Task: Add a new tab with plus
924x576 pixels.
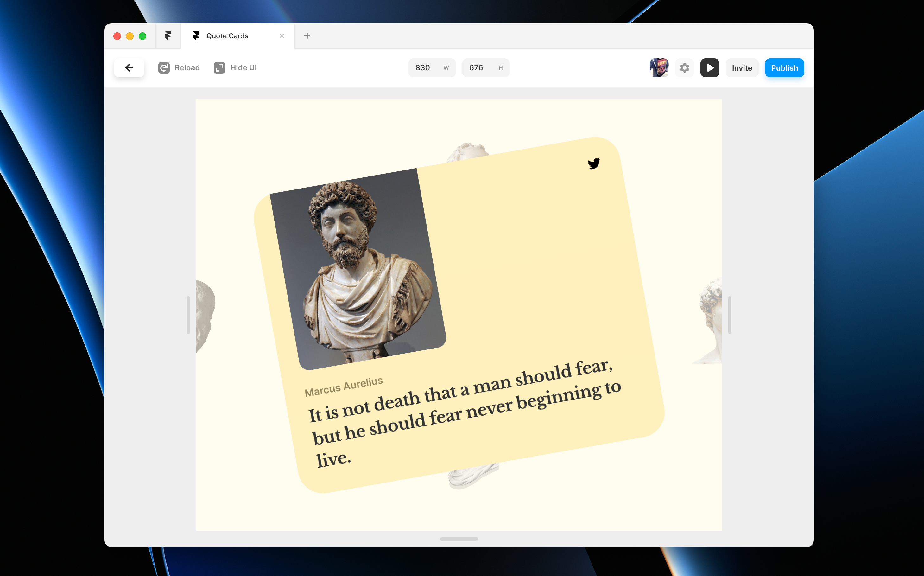Action: pyautogui.click(x=307, y=36)
